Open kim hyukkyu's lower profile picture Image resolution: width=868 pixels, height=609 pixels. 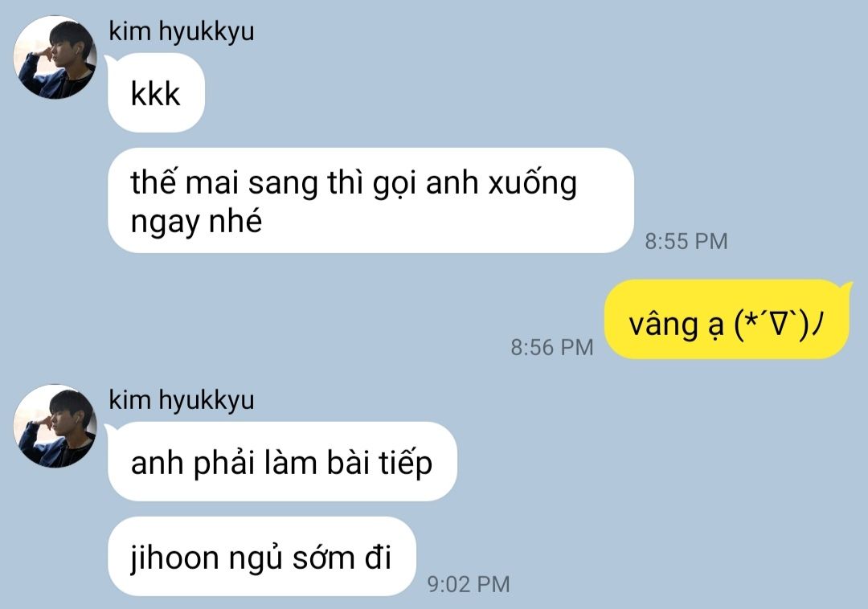(x=55, y=426)
